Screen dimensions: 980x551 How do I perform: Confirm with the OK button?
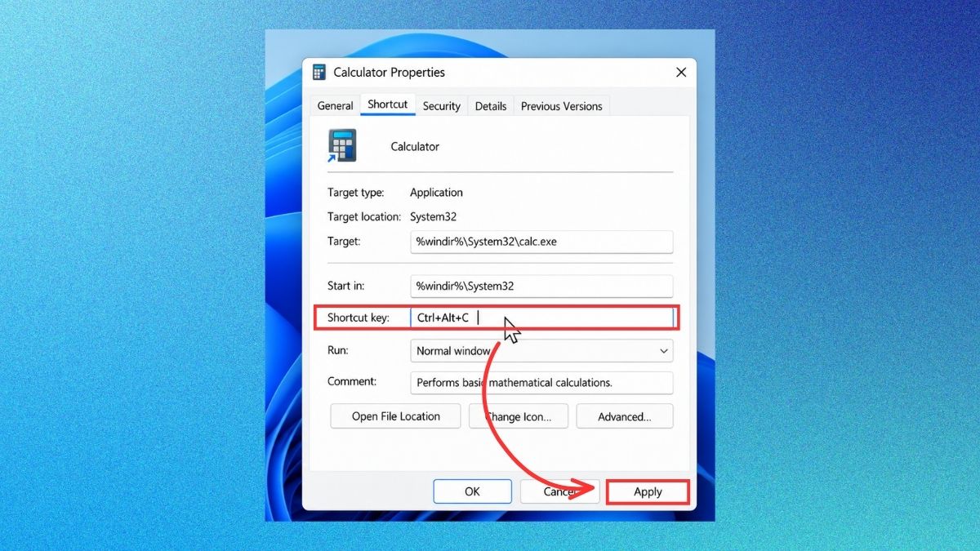472,491
